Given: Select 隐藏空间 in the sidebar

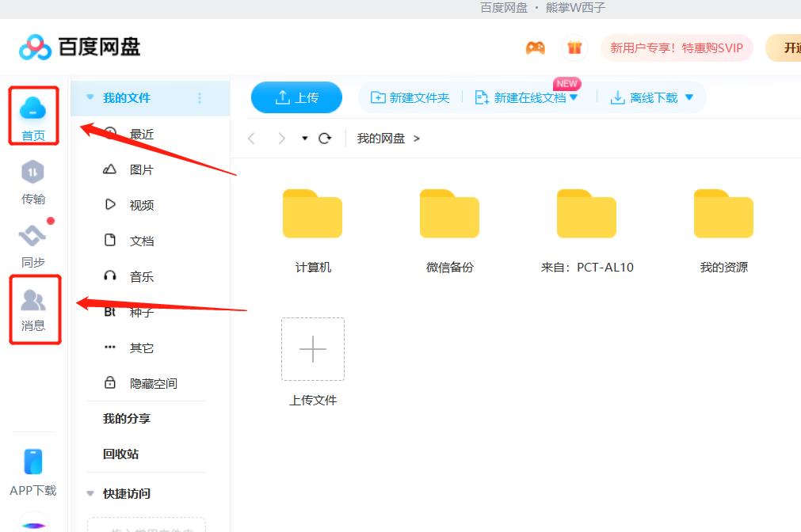Looking at the screenshot, I should point(153,383).
